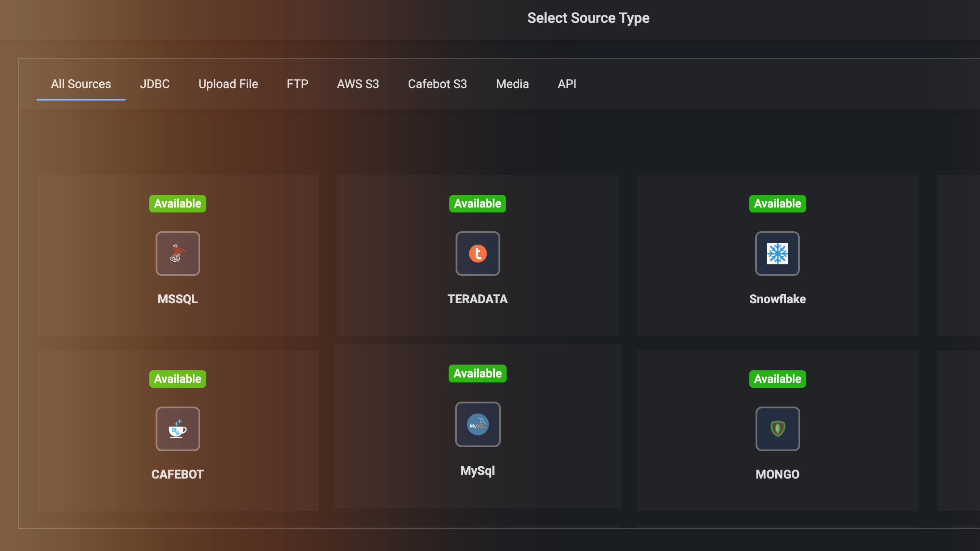Click the Available badge on CAFEBOT card
The image size is (980, 551).
(x=177, y=379)
